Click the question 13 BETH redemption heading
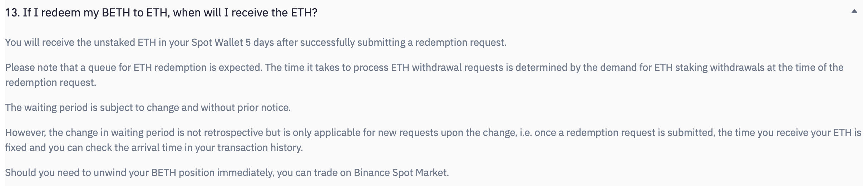Image resolution: width=868 pixels, height=186 pixels. tap(161, 13)
